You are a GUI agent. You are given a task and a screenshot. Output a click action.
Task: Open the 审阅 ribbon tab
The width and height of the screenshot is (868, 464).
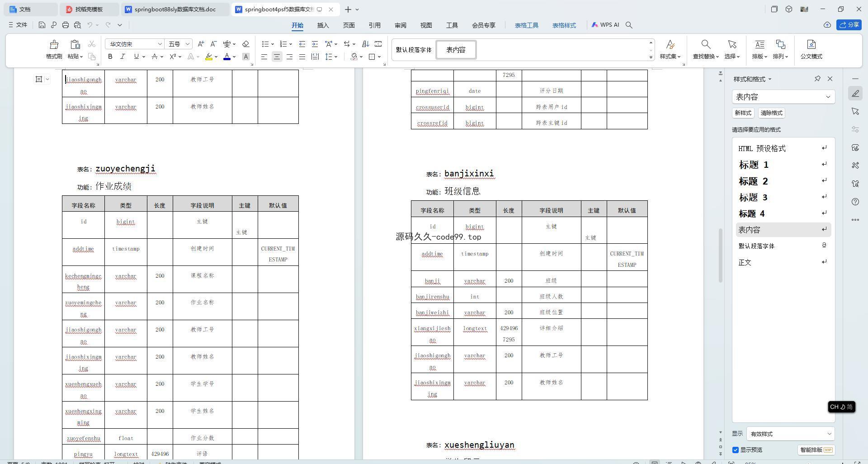pyautogui.click(x=400, y=25)
